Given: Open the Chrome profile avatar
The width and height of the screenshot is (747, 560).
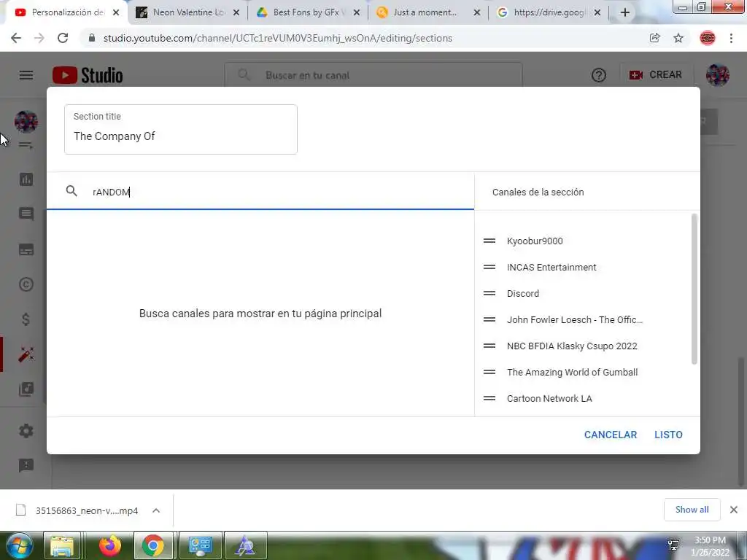Looking at the screenshot, I should (708, 38).
